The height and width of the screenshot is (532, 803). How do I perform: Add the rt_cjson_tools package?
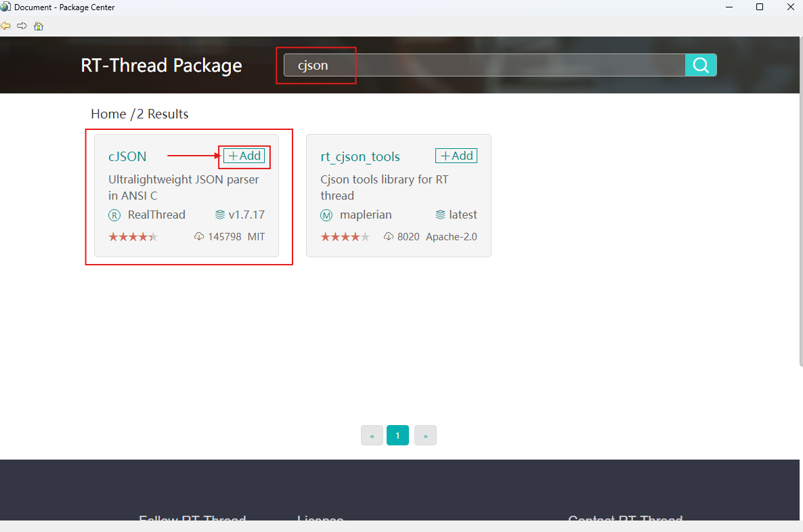point(456,156)
